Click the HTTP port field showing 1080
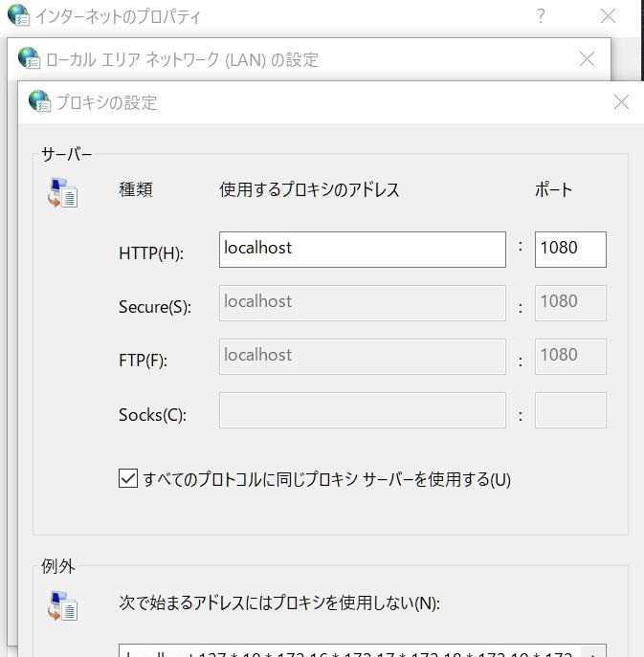Viewport: 644px width, 657px height. (x=570, y=250)
